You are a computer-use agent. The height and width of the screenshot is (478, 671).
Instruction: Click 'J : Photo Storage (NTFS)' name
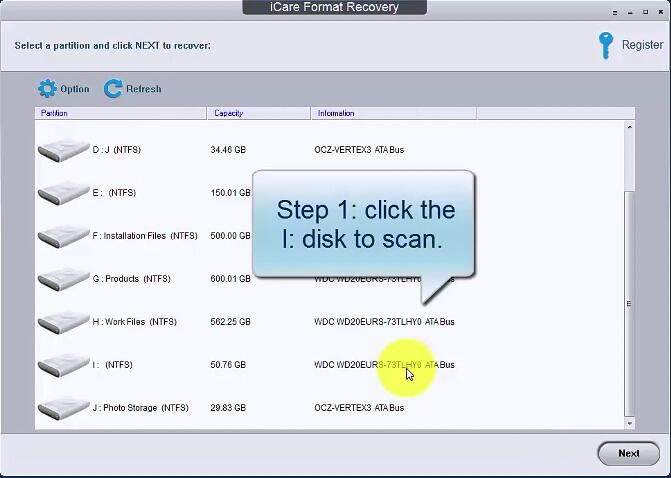click(x=140, y=408)
